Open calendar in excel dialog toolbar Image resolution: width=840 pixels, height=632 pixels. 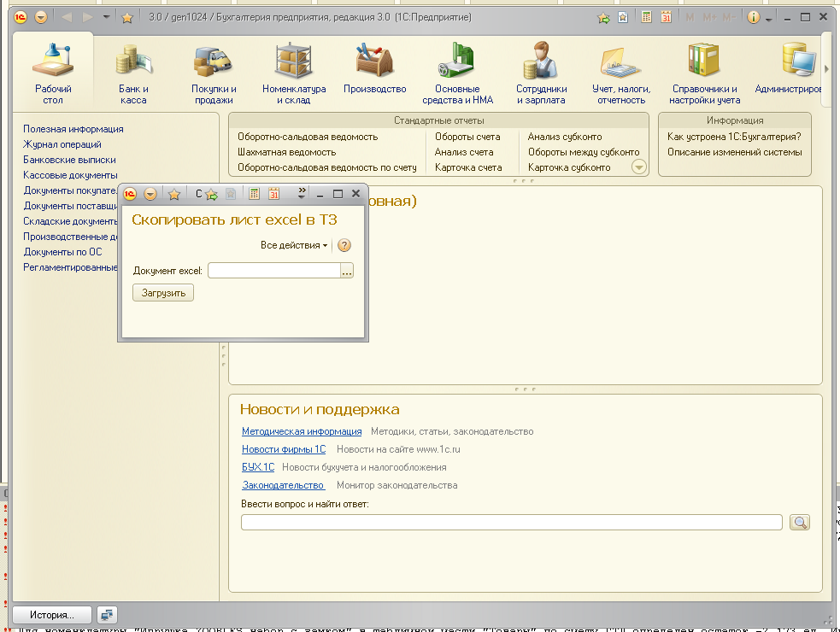coord(273,194)
